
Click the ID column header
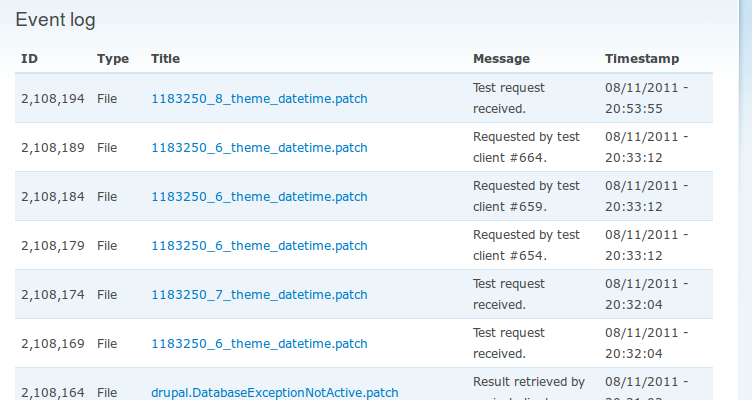pos(29,59)
